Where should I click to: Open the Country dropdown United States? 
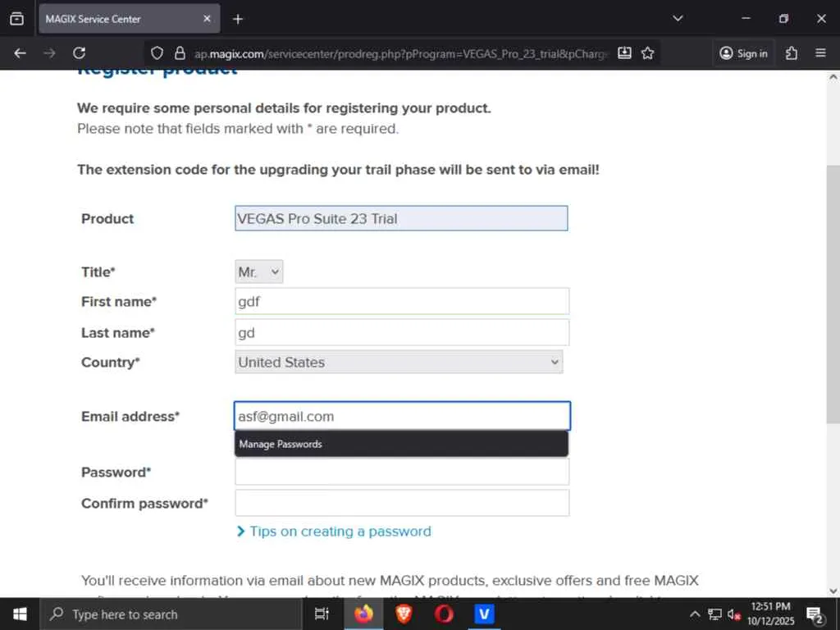(399, 362)
